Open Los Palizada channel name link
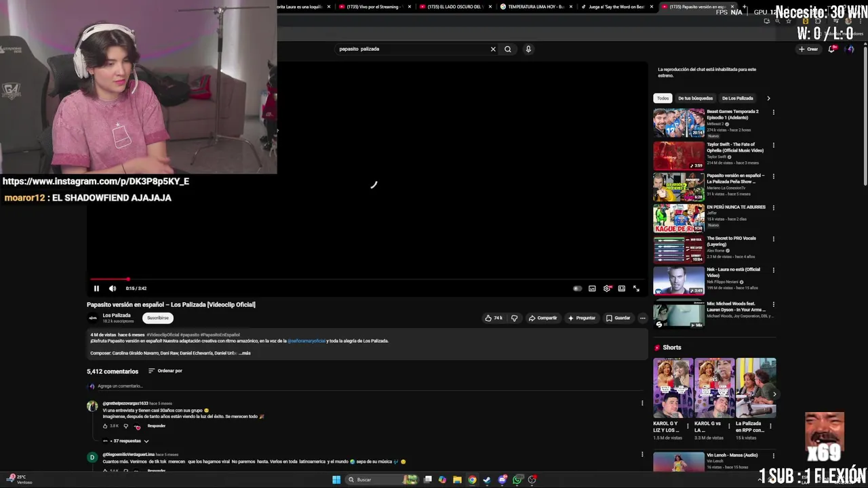The width and height of the screenshot is (868, 488). 117,315
